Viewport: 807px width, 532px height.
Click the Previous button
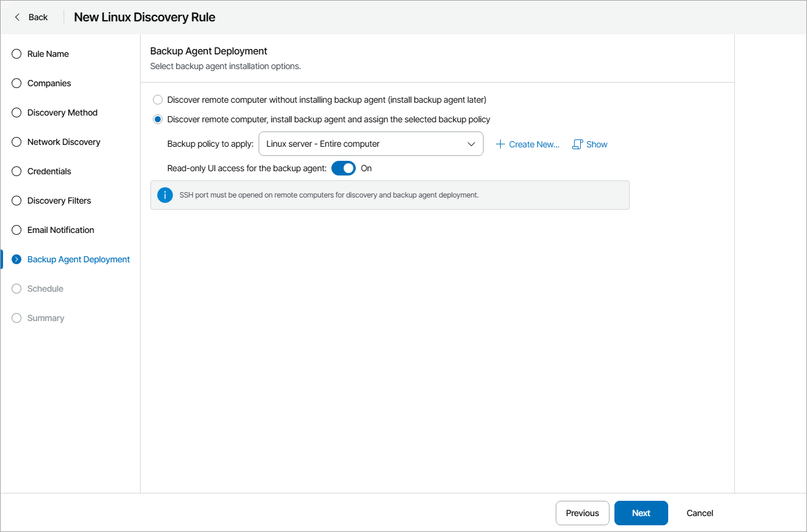pyautogui.click(x=582, y=513)
